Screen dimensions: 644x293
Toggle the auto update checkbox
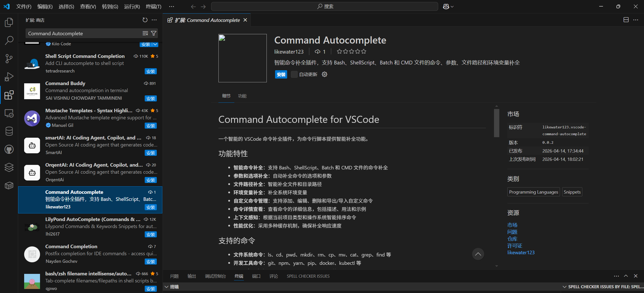pos(294,74)
